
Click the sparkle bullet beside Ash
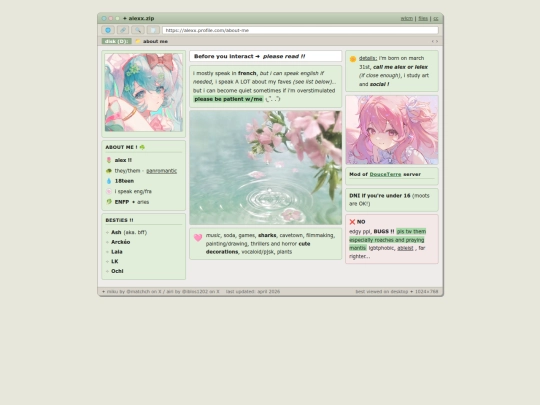point(107,232)
